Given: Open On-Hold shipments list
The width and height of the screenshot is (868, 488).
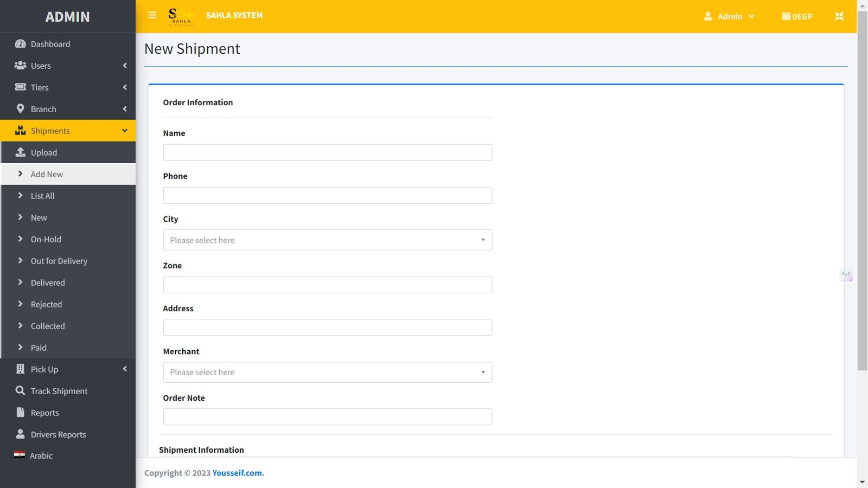Looking at the screenshot, I should pos(68,239).
